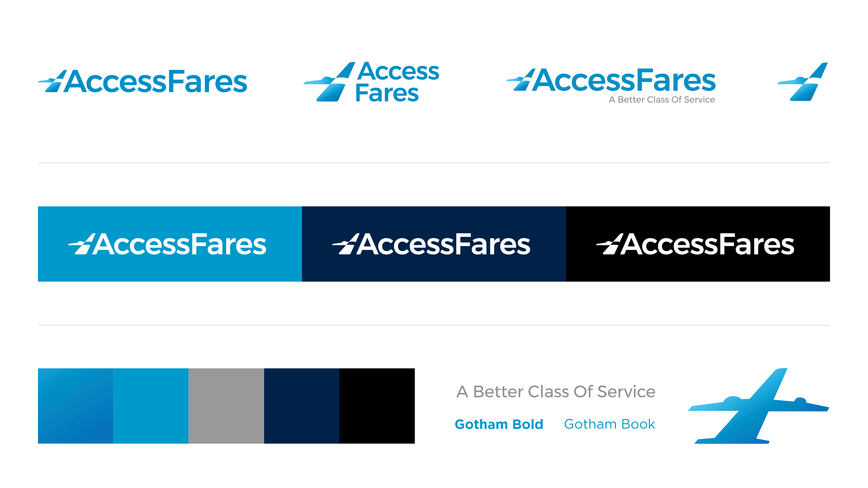Click the standalone airplane tail logo mark

coord(803,82)
